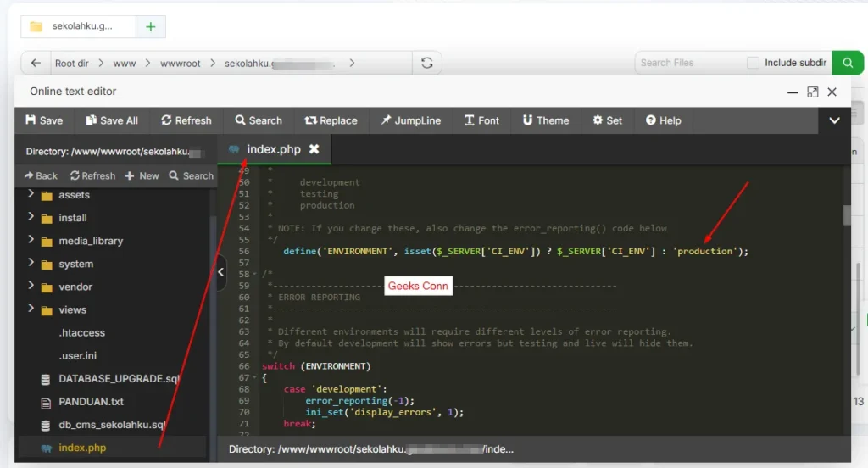Open PANDUAN.txt in the file tree

(x=91, y=402)
